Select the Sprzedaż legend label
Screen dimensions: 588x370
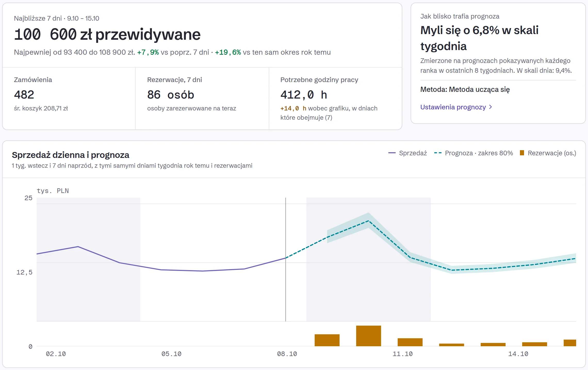point(413,153)
